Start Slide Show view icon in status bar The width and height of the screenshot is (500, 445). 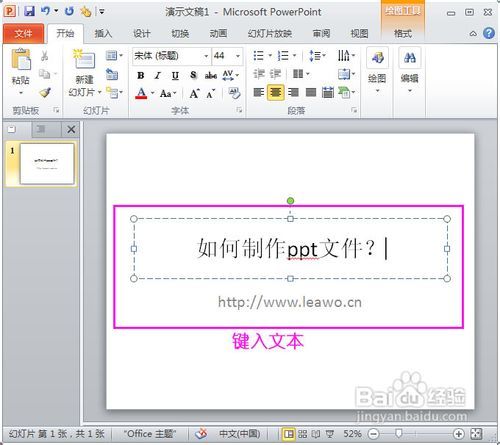330,434
